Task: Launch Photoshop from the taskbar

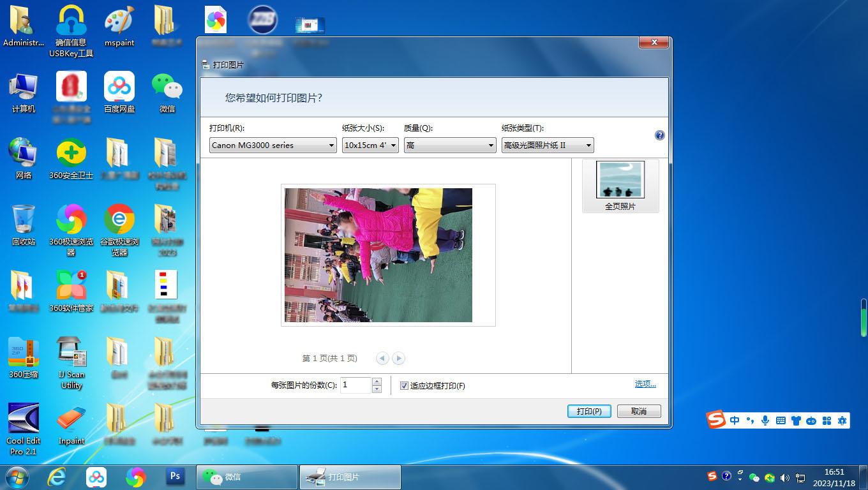Action: pos(174,477)
